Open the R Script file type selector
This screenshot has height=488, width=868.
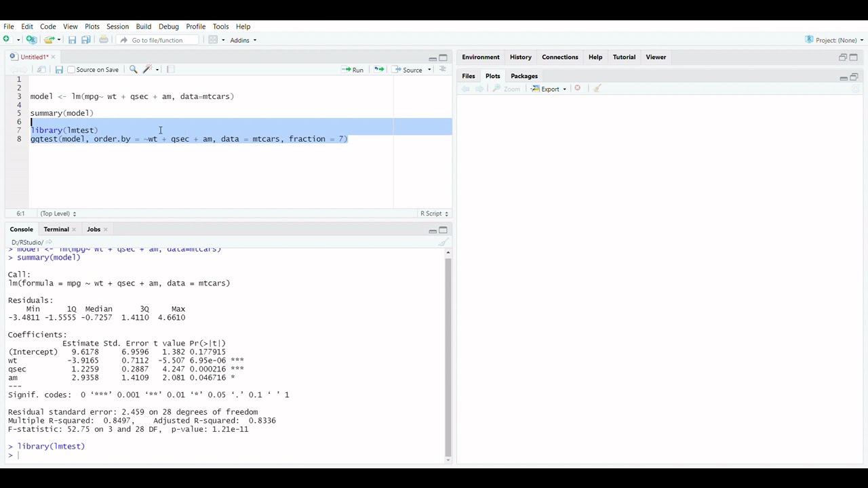(434, 213)
